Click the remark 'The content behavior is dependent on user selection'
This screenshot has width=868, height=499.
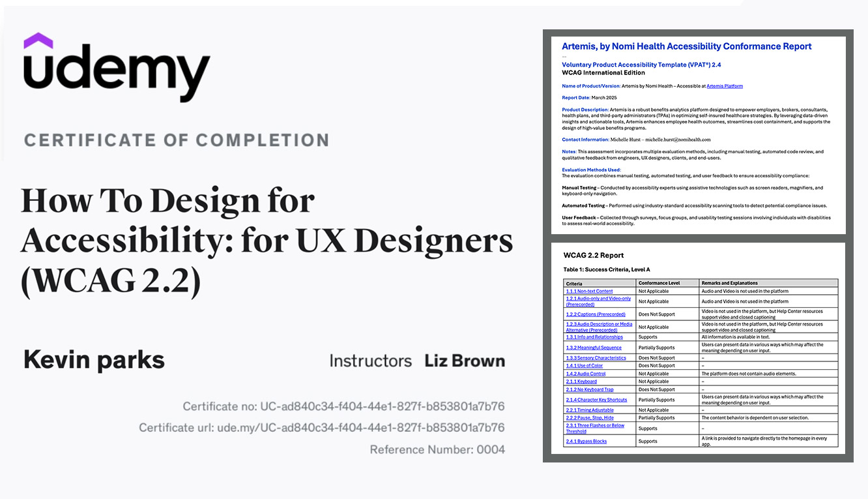(x=755, y=417)
